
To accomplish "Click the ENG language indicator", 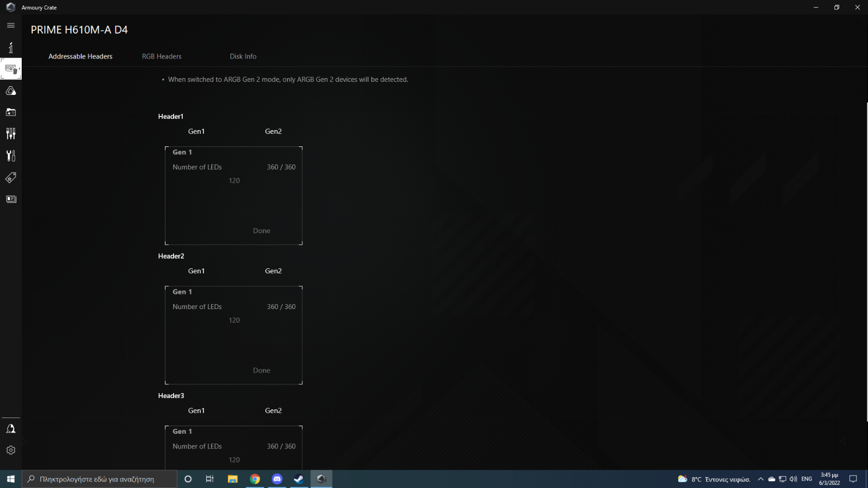I will pos(807,479).
